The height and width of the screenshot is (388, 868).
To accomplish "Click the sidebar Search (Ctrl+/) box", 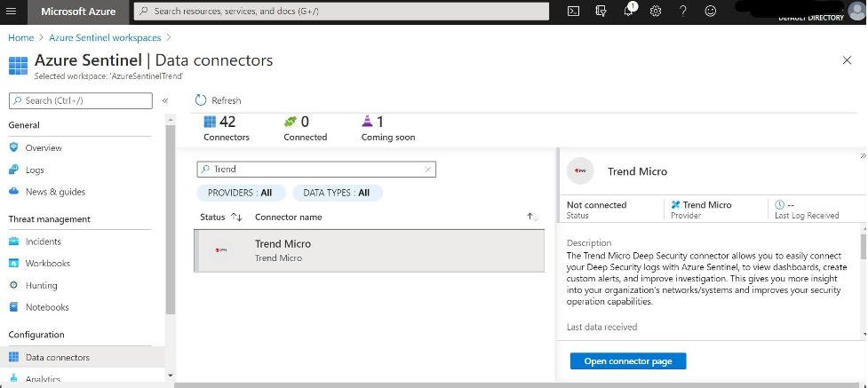I will pyautogui.click(x=81, y=100).
